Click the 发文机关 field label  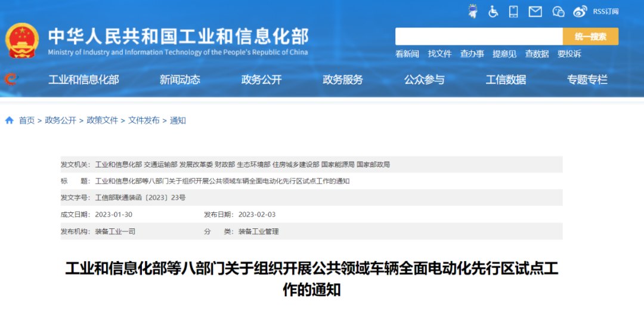76,165
